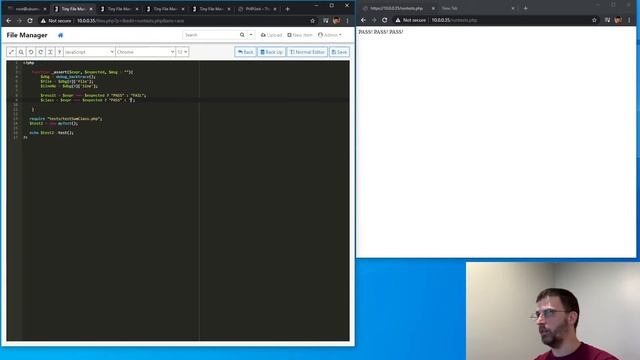Go forward in the runtests.php browser window

point(374,20)
